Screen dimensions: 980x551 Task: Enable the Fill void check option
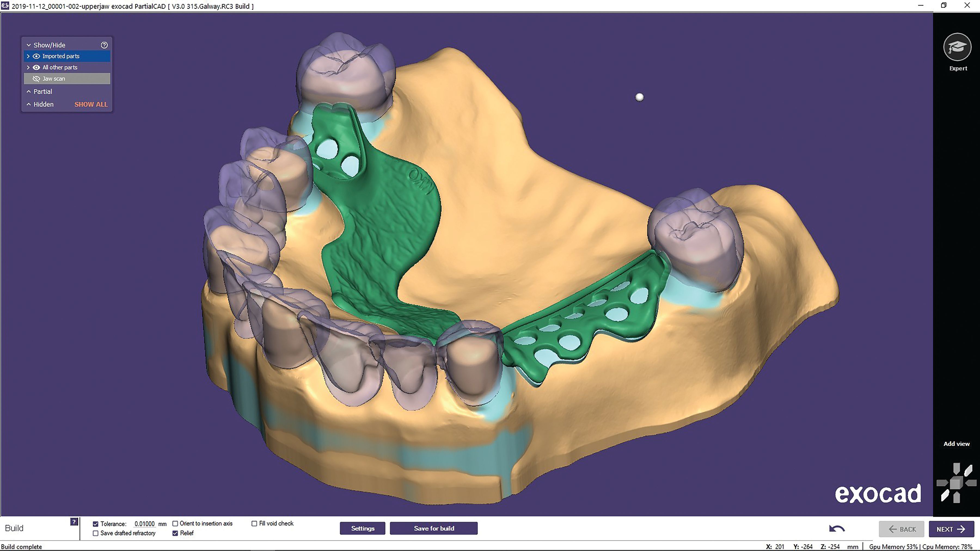(x=254, y=524)
